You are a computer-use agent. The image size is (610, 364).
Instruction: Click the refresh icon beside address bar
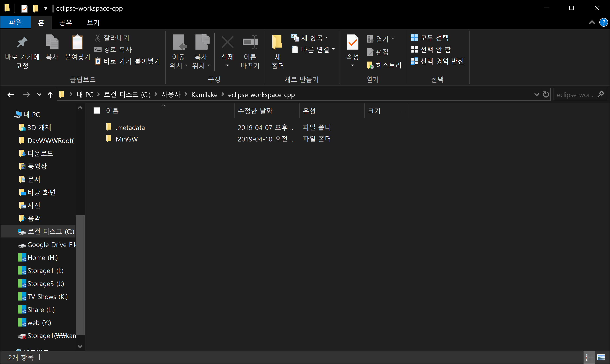[x=546, y=94]
